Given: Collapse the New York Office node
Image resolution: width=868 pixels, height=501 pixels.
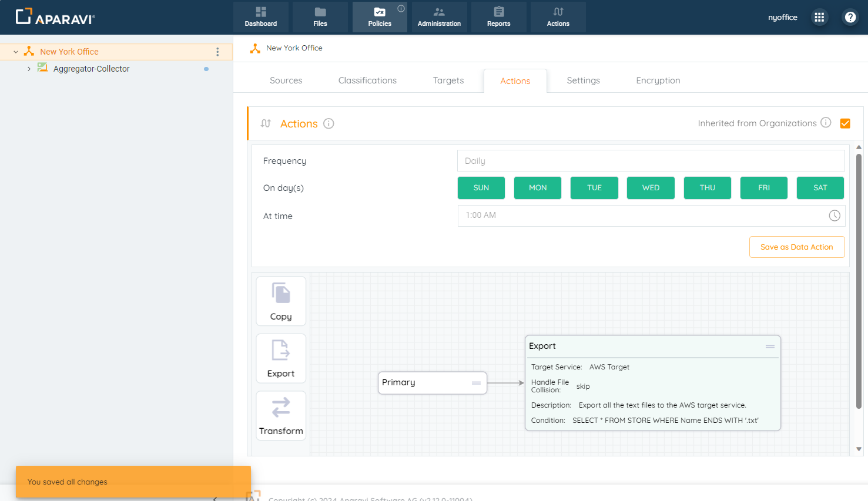Looking at the screenshot, I should pyautogui.click(x=16, y=52).
